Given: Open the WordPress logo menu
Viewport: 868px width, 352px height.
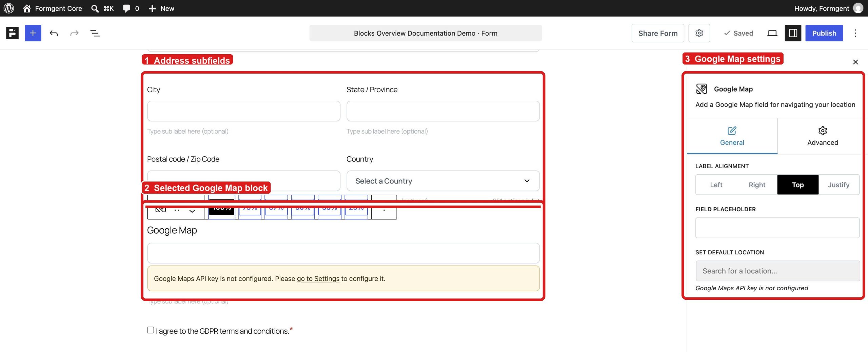Looking at the screenshot, I should pyautogui.click(x=9, y=8).
